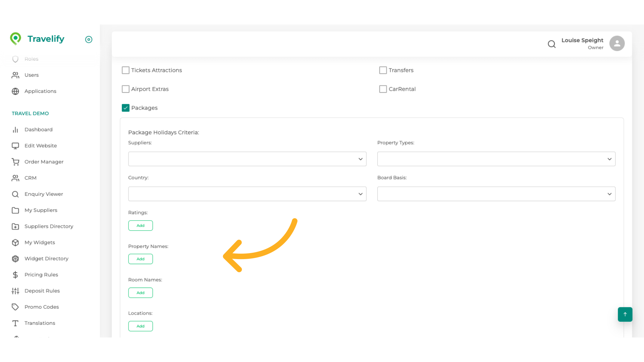Select Users in the sidebar menu

(32, 75)
